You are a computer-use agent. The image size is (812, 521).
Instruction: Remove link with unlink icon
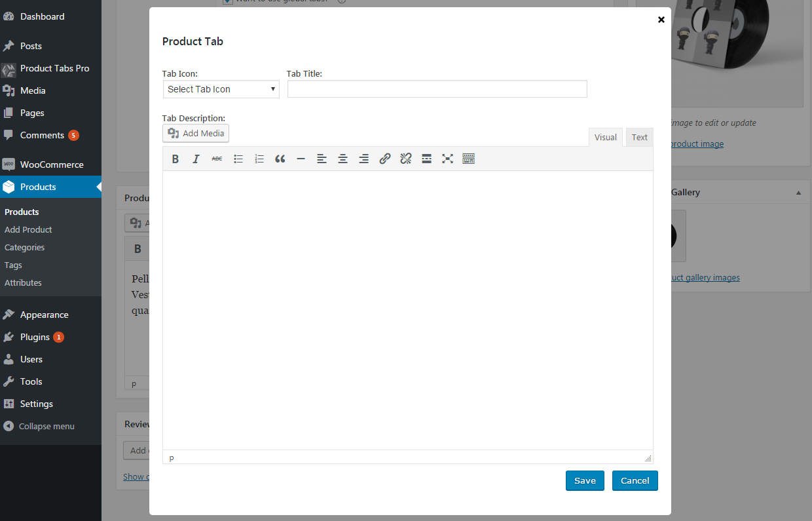point(406,159)
